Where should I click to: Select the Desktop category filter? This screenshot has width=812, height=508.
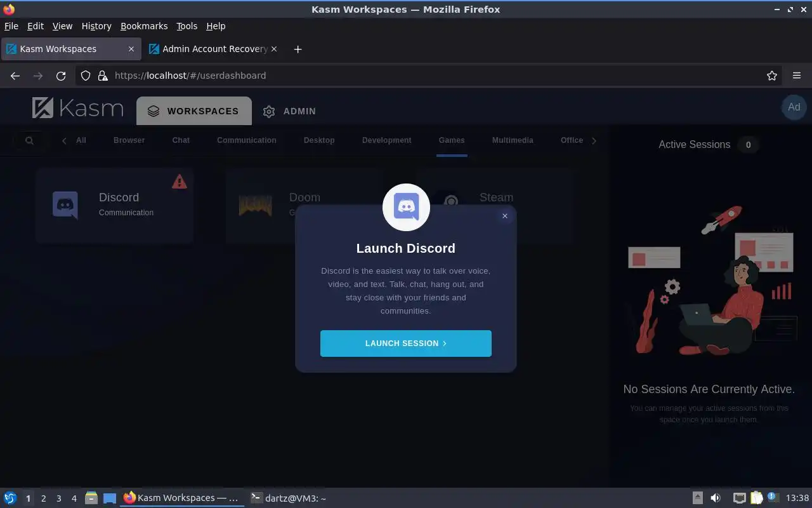tap(319, 140)
